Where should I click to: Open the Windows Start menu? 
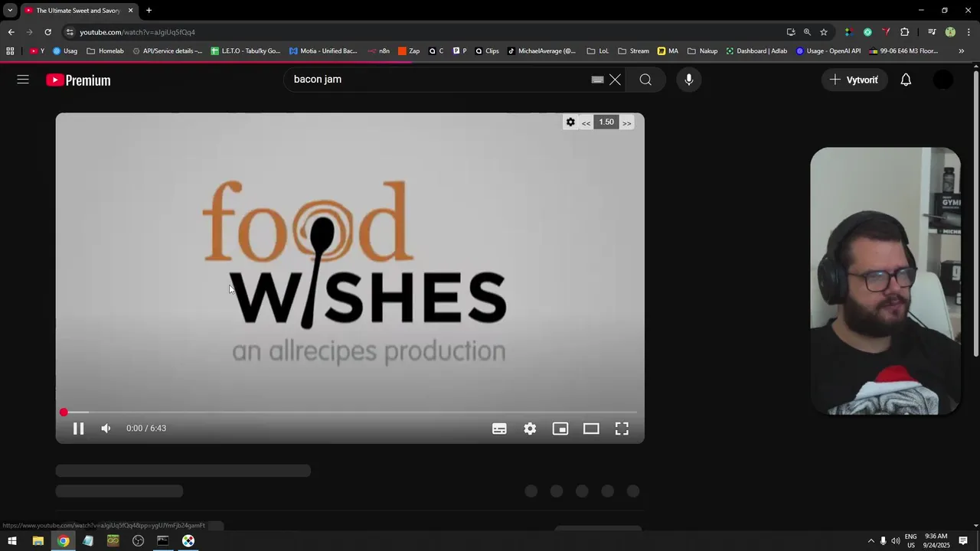tap(12, 541)
